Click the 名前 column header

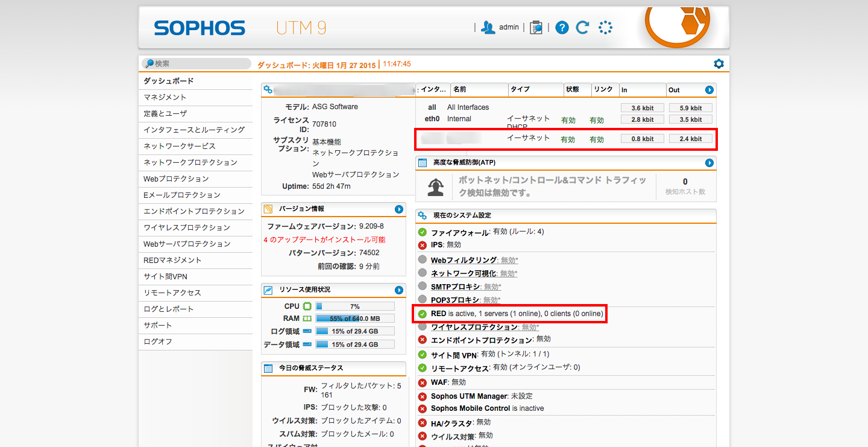click(x=479, y=89)
